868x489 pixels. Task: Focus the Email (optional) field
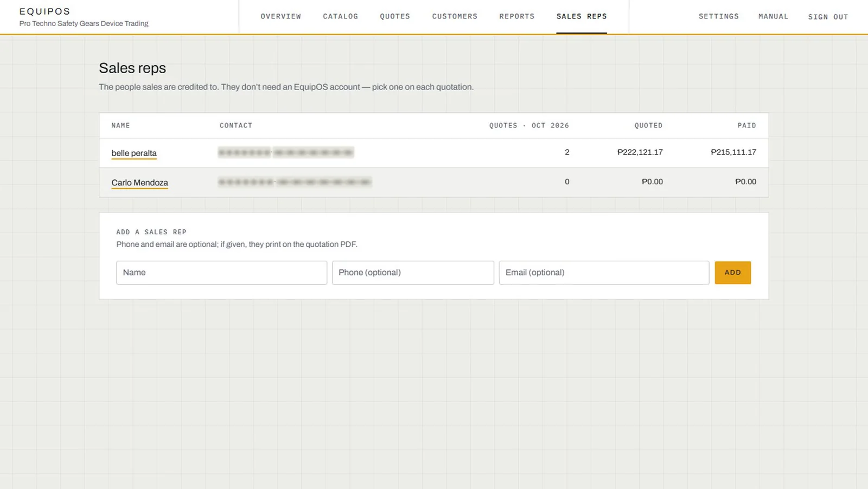604,273
